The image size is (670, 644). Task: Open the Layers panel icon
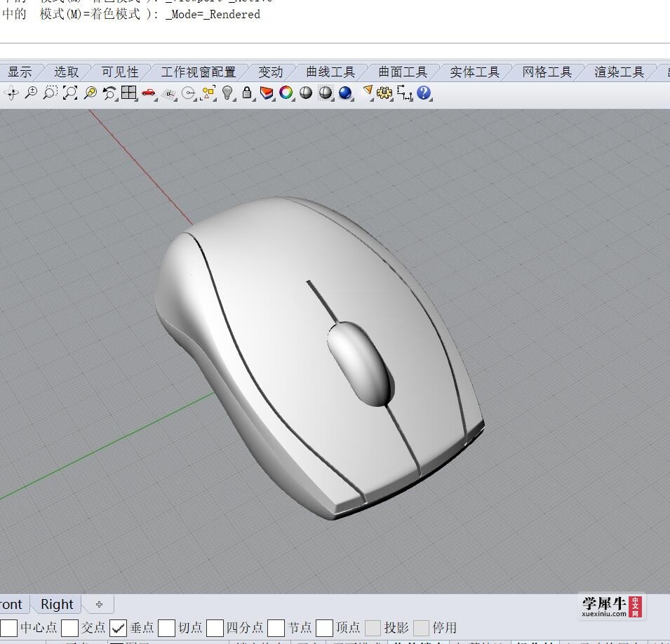267,93
